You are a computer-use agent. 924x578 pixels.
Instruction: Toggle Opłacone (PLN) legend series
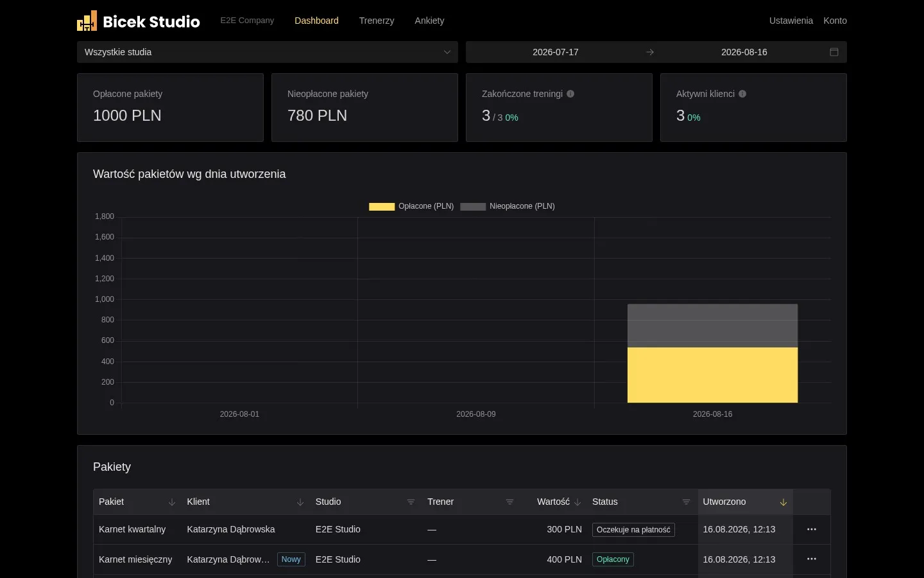point(411,206)
